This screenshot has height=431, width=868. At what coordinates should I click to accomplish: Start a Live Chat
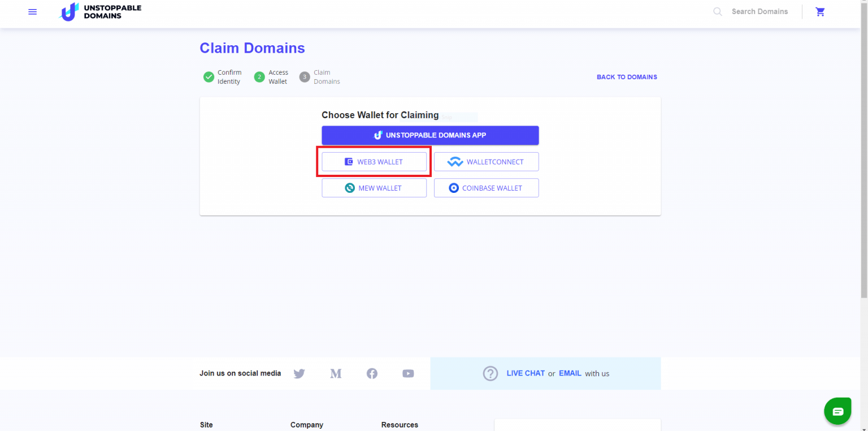[x=526, y=373]
